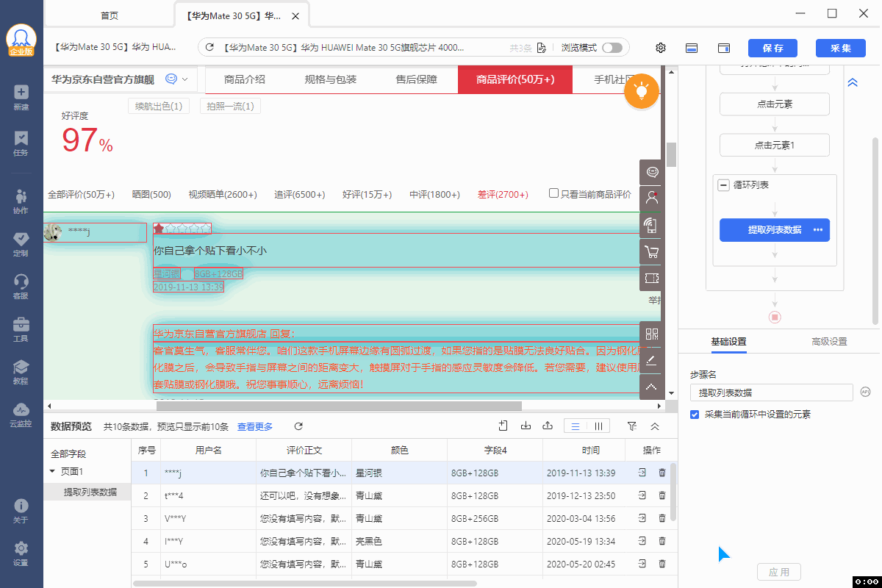Click the floating chat bubble icon on page
The height and width of the screenshot is (588, 882).
click(651, 172)
